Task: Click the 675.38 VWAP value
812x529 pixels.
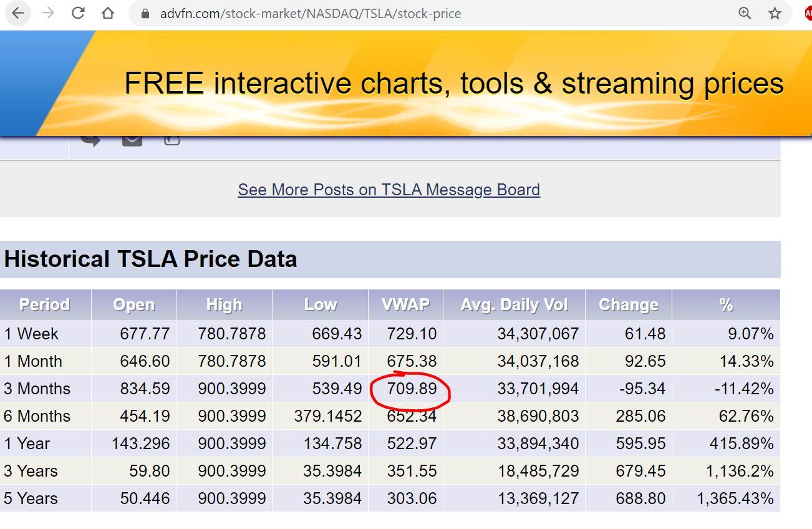Action: click(412, 361)
